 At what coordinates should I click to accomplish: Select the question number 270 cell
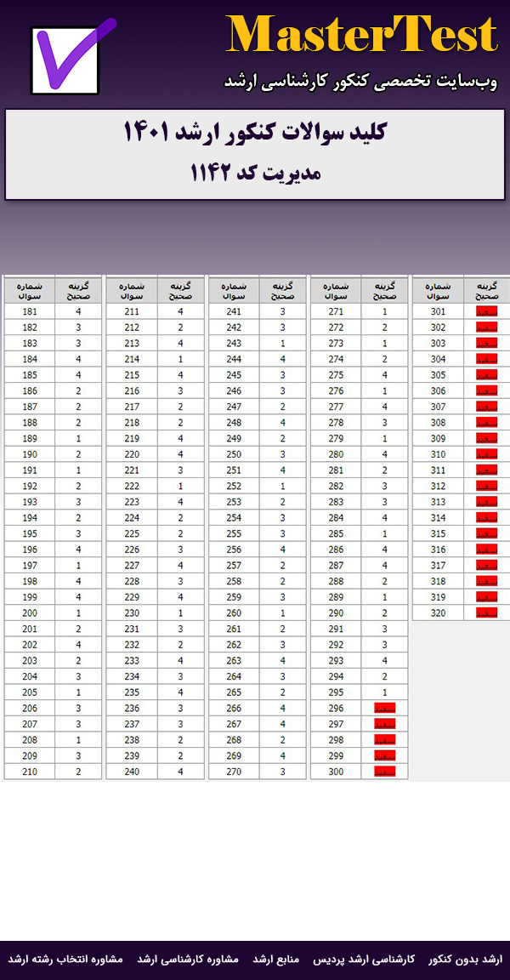[x=234, y=772]
